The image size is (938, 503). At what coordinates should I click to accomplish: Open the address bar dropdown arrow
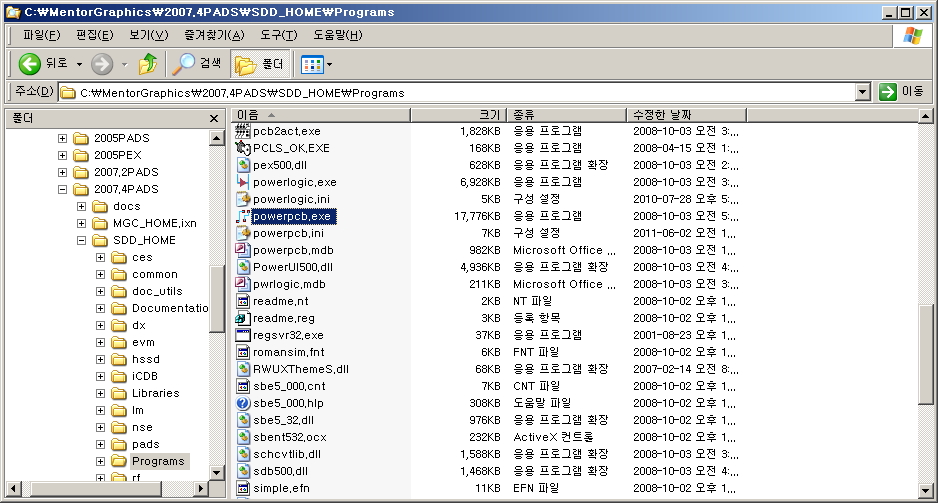tap(862, 92)
